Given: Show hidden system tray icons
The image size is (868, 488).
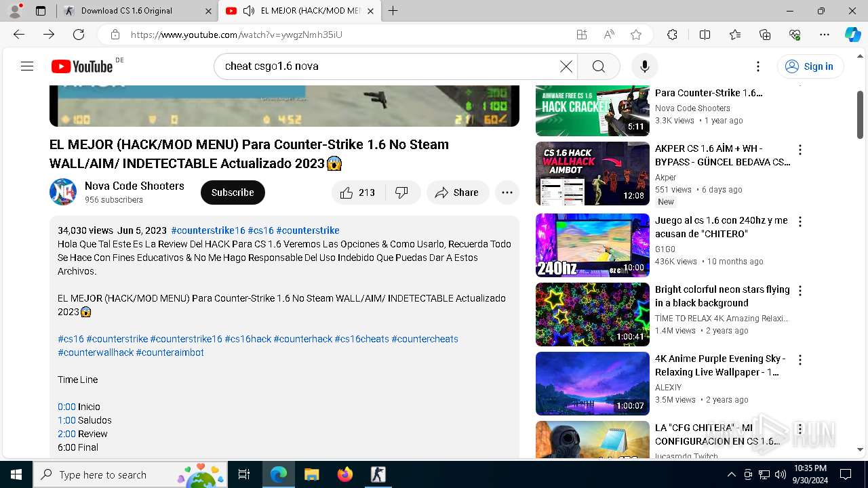Looking at the screenshot, I should (x=731, y=474).
